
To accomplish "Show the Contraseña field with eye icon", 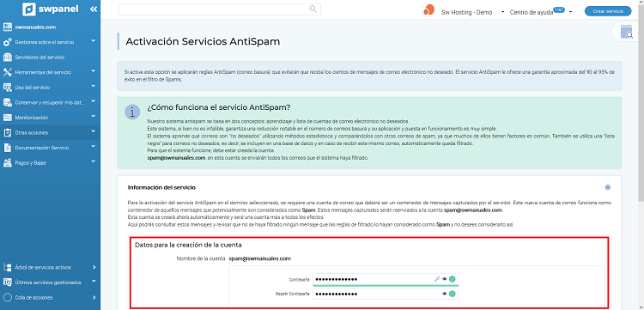I will [445, 279].
